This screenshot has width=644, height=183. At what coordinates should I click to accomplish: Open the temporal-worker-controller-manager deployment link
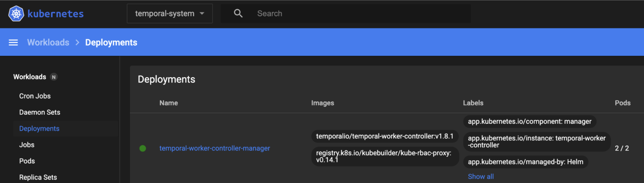click(x=215, y=148)
